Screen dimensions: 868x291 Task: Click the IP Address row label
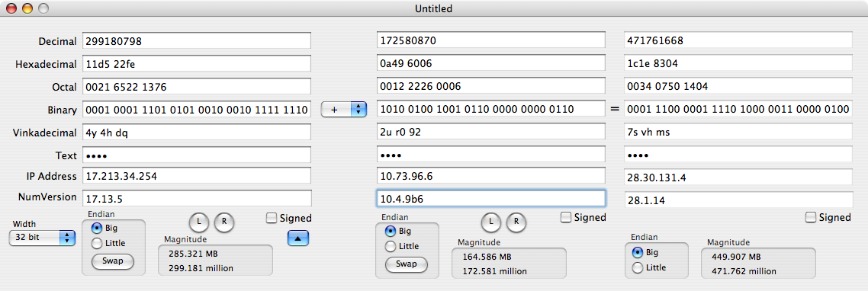pyautogui.click(x=51, y=177)
